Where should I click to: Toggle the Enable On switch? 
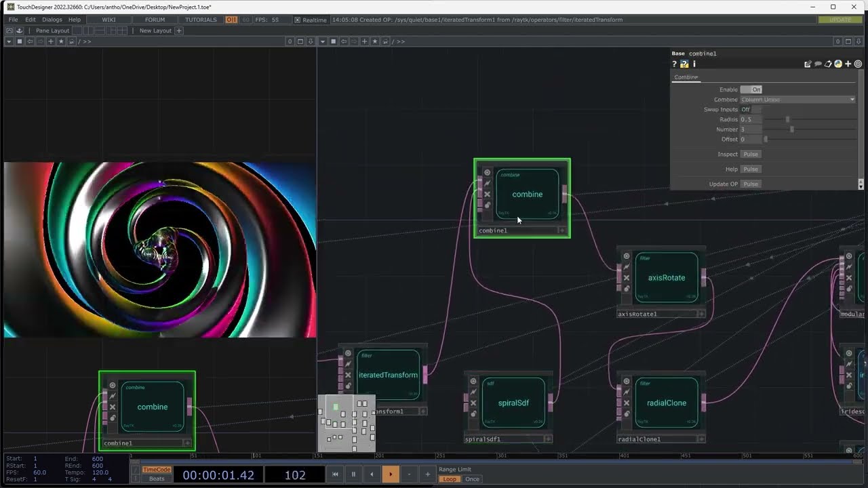[x=751, y=89]
